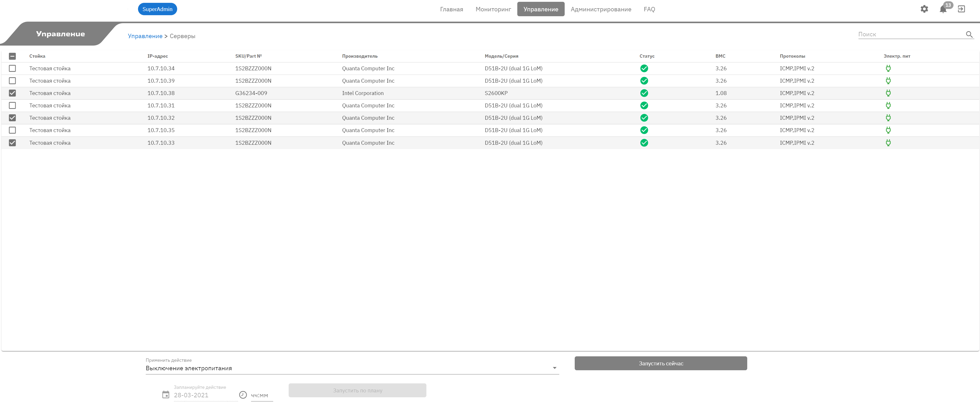Switch to the 'Мониторинг' section
This screenshot has width=980, height=405.
click(493, 9)
